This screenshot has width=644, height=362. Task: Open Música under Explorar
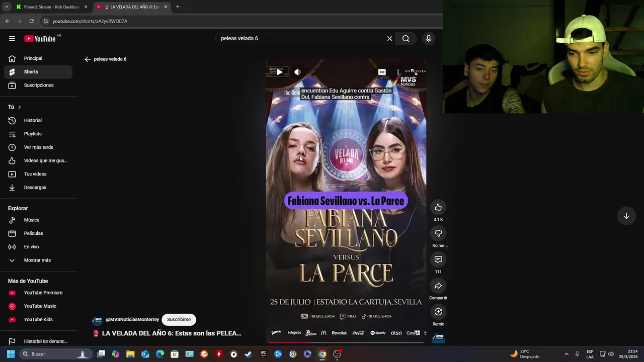(x=38, y=220)
